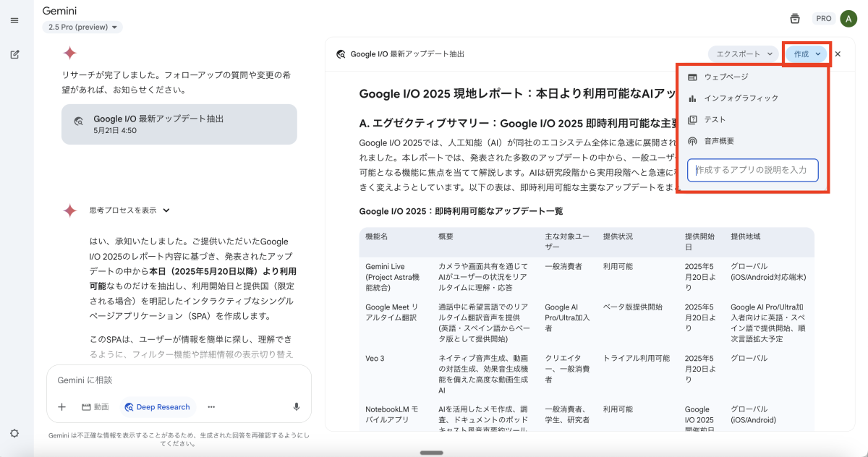Click the more options ellipsis in prompt bar
The height and width of the screenshot is (457, 868).
[x=211, y=407]
